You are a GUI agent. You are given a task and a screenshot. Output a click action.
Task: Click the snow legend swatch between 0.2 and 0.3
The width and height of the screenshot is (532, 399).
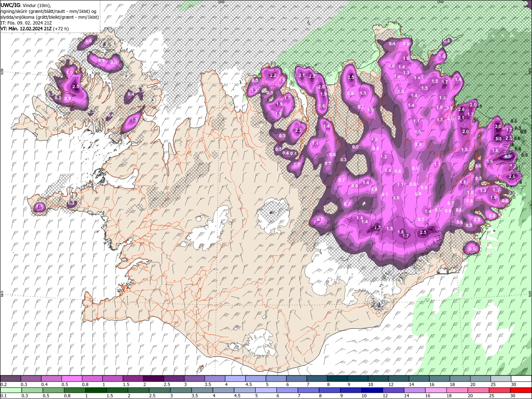click(x=11, y=379)
